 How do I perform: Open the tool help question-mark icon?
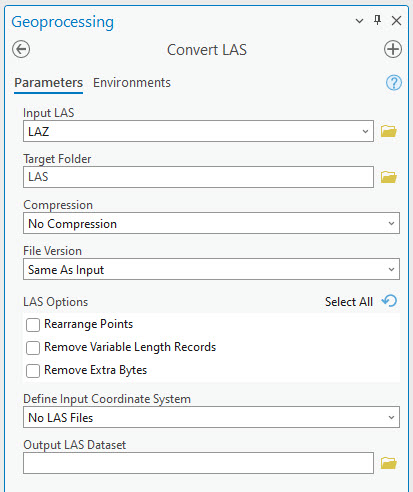[x=394, y=83]
